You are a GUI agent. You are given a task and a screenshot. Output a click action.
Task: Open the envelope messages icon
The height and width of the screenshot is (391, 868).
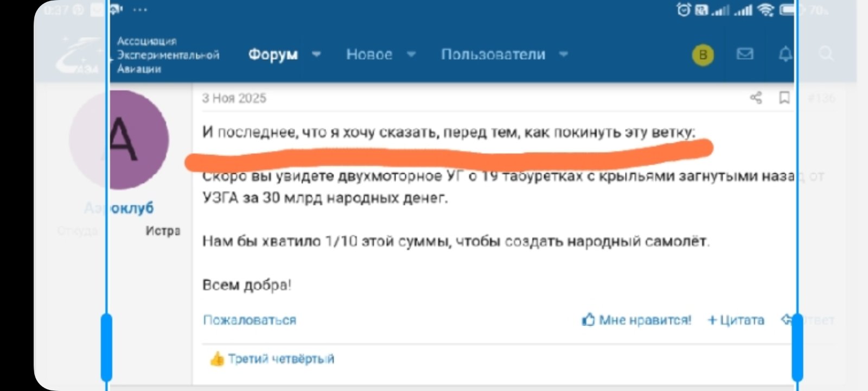pyautogui.click(x=745, y=54)
